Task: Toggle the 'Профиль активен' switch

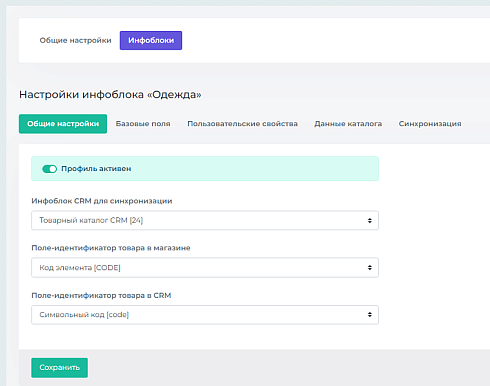Action: [x=49, y=169]
